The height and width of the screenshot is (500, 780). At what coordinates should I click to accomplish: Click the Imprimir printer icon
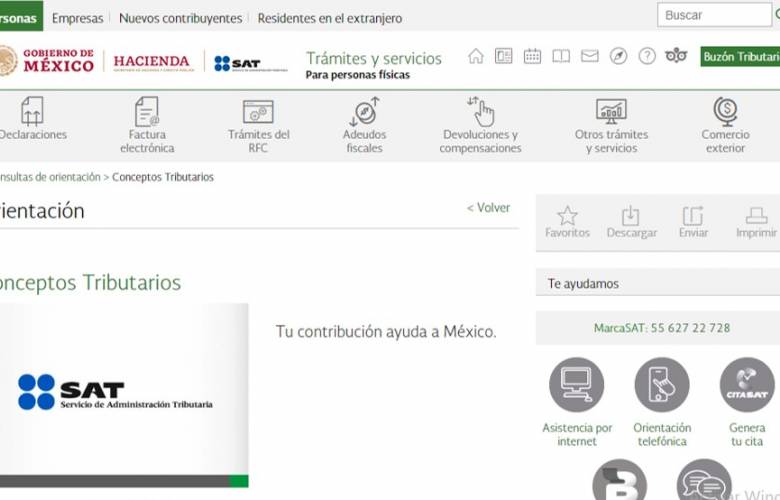(756, 216)
